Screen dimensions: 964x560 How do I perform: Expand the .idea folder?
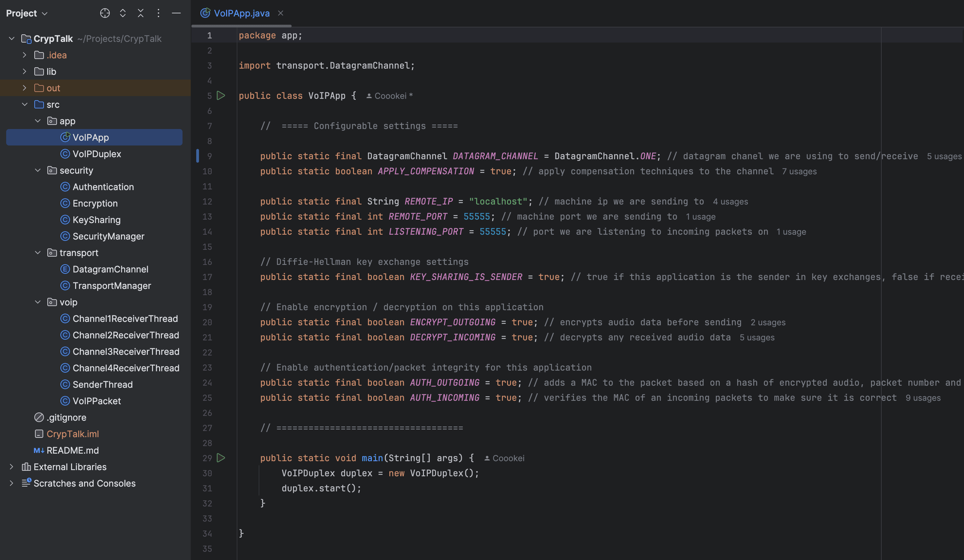(24, 55)
